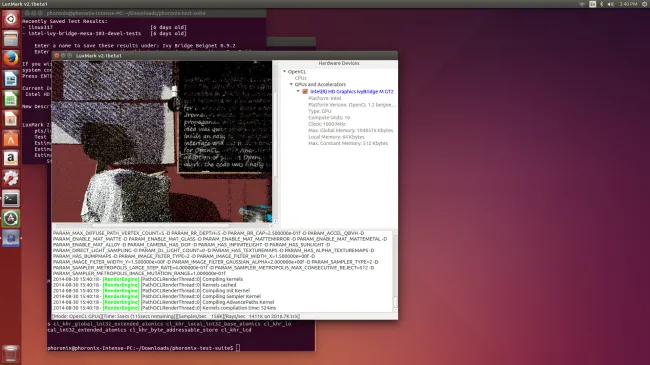Switch to the Terminal dock icon
The image size is (650, 365).
click(11, 198)
